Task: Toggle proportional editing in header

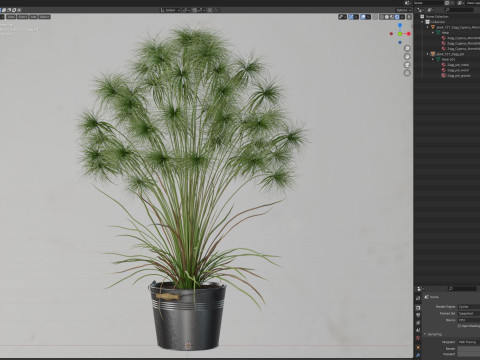Action: tap(210, 10)
